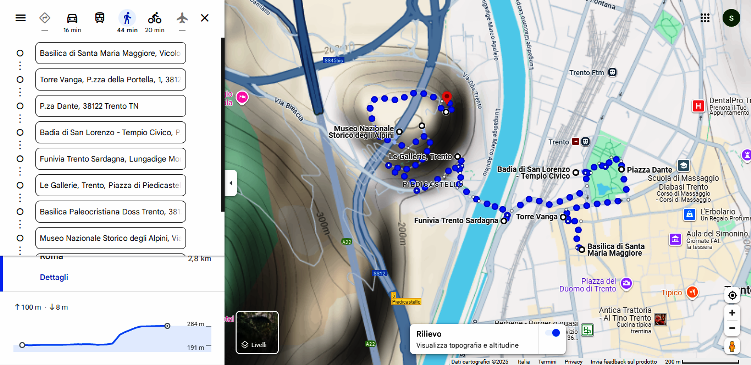Select the best travel mode icon
This screenshot has width=751, height=365.
[x=45, y=18]
